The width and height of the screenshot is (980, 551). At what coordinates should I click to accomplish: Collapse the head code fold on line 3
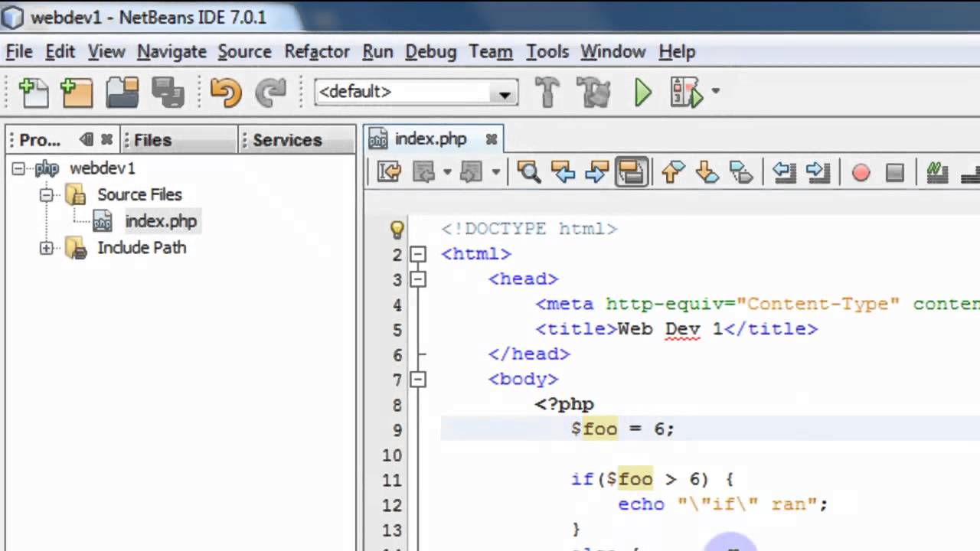(418, 279)
